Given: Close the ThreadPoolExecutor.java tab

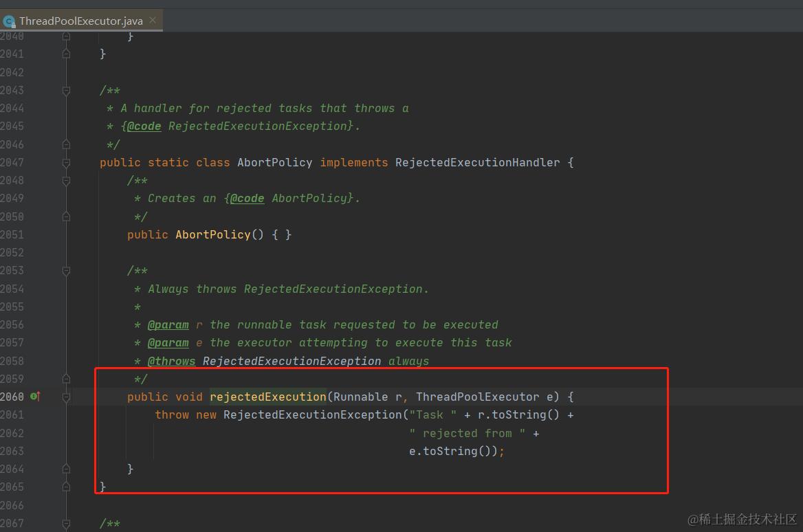Looking at the screenshot, I should [x=153, y=21].
